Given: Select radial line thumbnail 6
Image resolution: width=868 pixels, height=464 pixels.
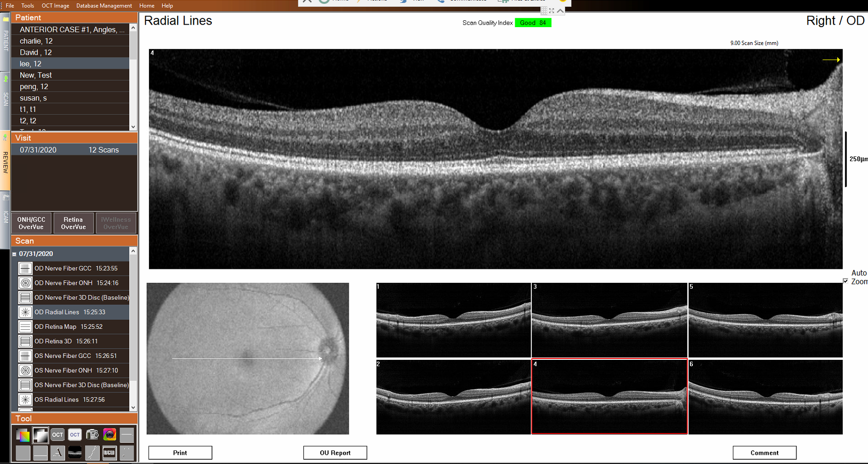Looking at the screenshot, I should coord(765,397).
